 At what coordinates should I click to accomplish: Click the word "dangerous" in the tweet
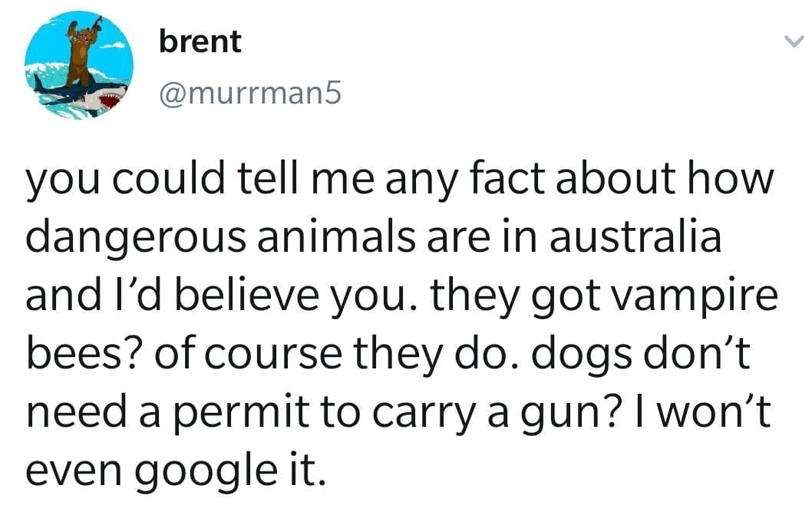(x=134, y=239)
